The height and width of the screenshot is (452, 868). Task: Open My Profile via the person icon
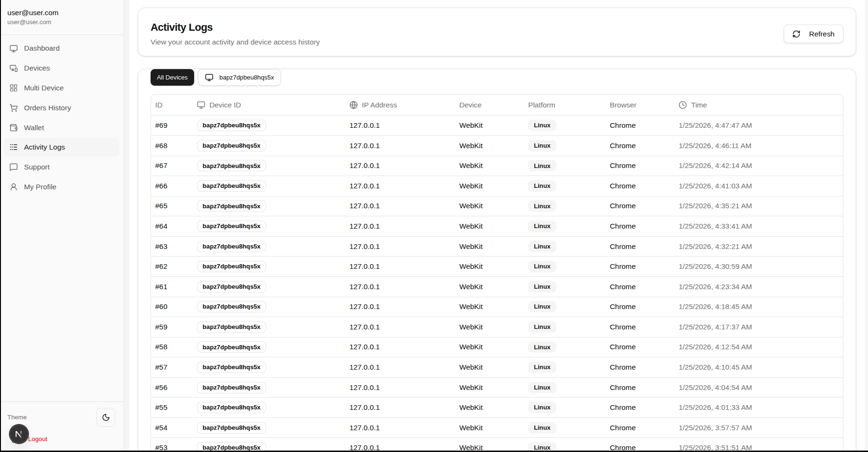coord(13,187)
